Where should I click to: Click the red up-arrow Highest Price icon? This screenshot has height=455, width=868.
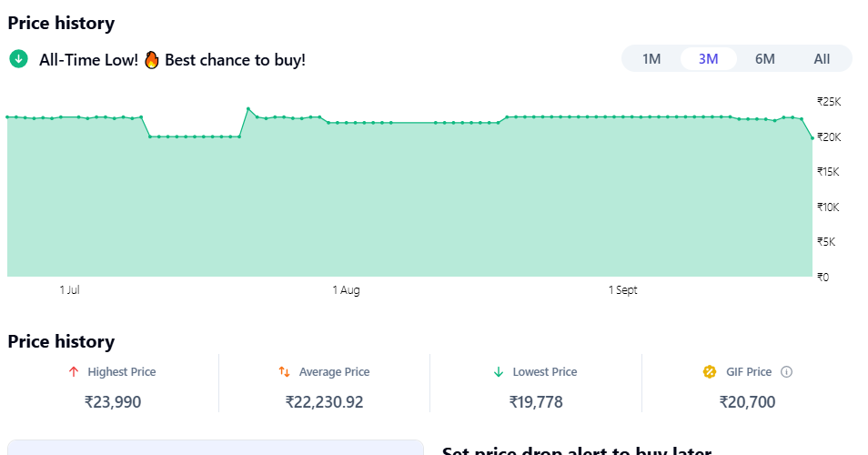point(74,372)
